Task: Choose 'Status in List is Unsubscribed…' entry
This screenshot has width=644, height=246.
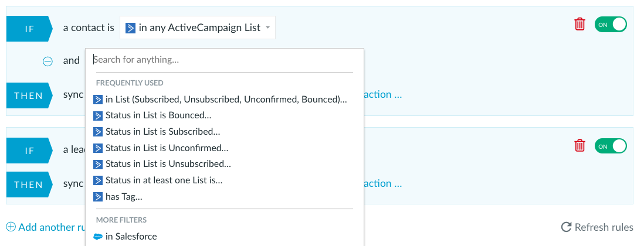Action: (162, 164)
